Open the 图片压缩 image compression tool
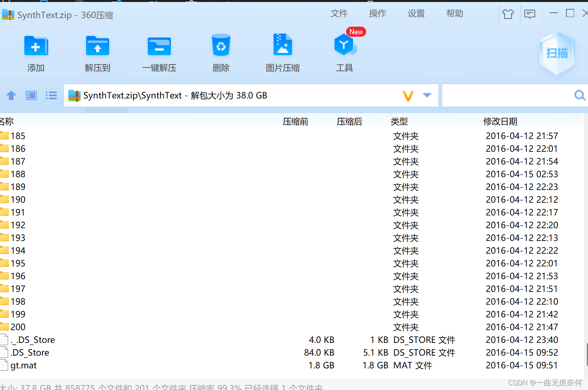Viewport: 588px width, 390px height. pos(283,52)
